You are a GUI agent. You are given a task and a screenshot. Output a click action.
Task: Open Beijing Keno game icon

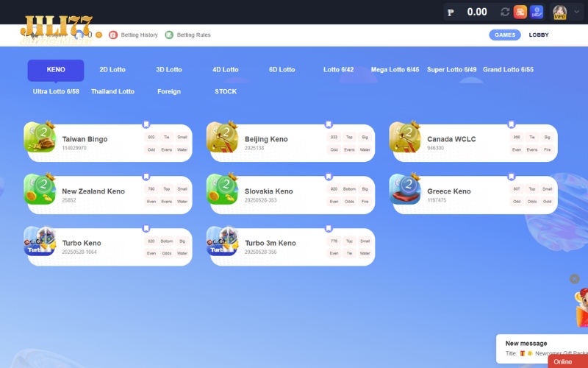pos(223,137)
